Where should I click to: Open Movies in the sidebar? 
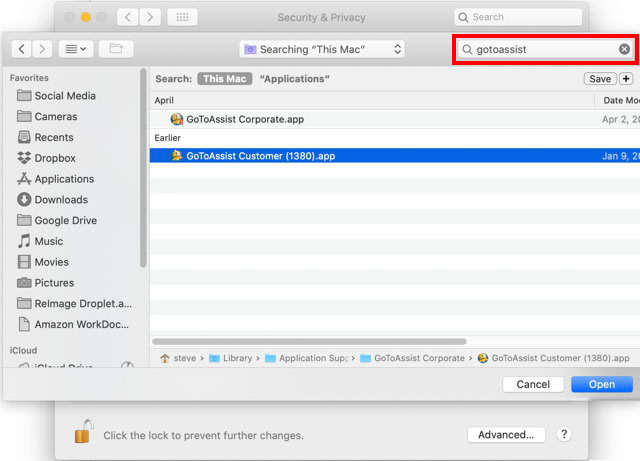[x=43, y=262]
